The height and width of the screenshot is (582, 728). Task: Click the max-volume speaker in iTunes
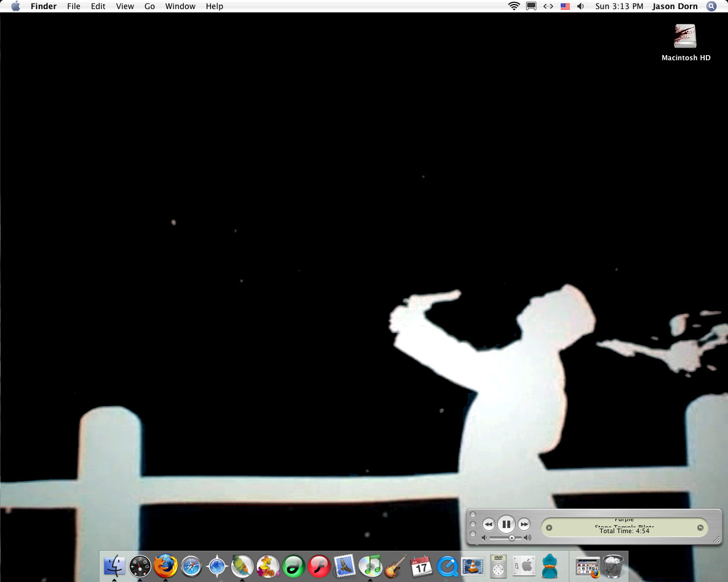coord(527,538)
